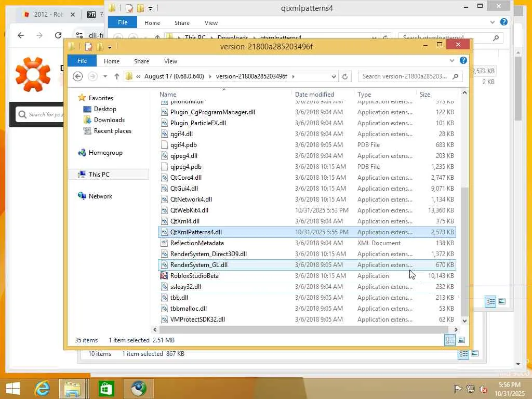The image size is (532, 399).
Task: Open address bar previous locations dropdown
Action: [x=334, y=77]
